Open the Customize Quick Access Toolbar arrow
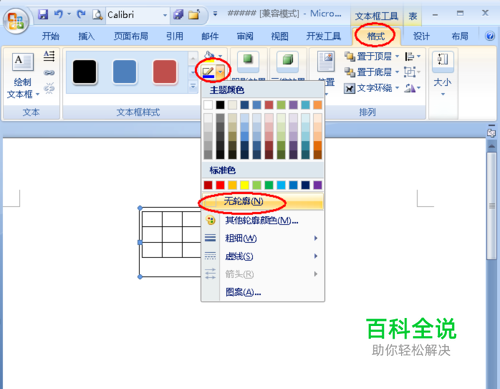500x389 pixels. click(215, 14)
